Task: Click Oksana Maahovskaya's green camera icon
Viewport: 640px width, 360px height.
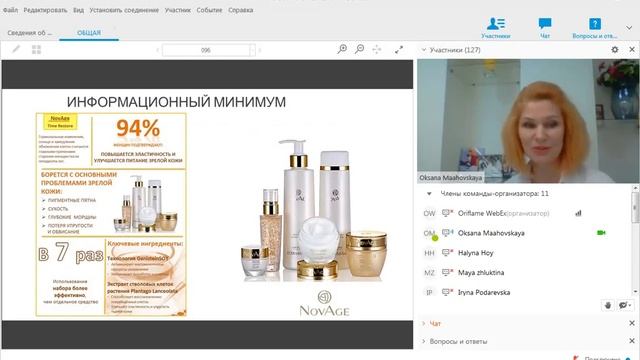Action: (x=601, y=233)
